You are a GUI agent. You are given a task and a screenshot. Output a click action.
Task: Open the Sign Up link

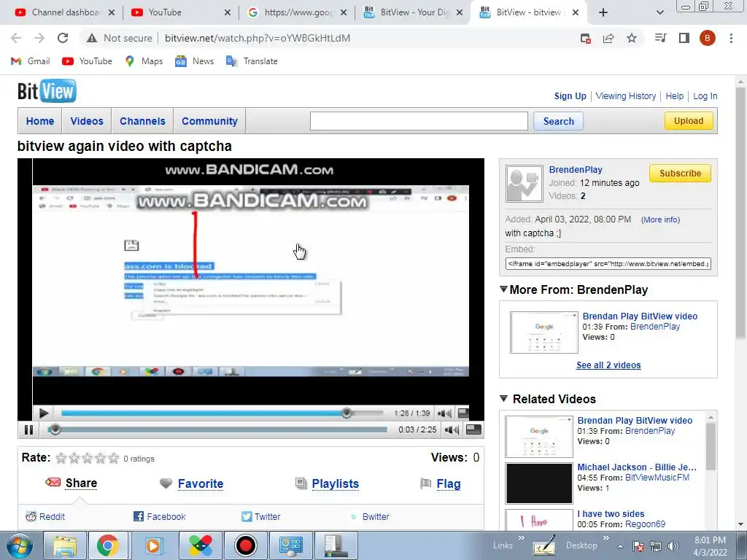tap(570, 96)
